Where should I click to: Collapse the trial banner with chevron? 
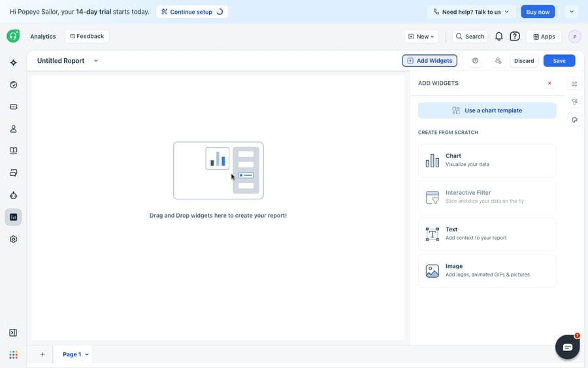tap(572, 12)
